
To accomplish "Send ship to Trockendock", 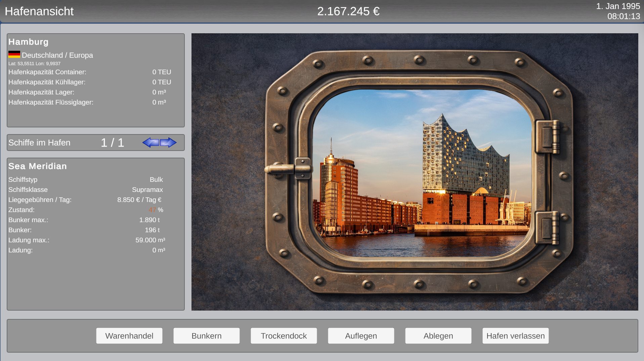I will pyautogui.click(x=284, y=336).
